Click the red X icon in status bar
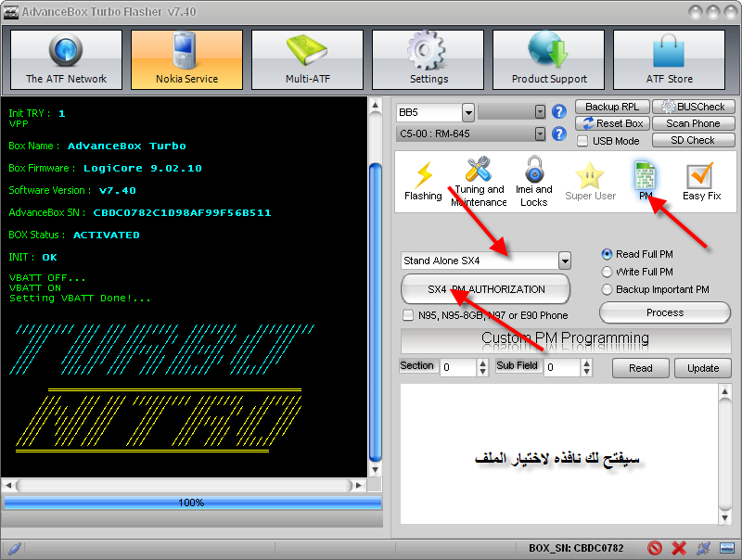 (679, 548)
